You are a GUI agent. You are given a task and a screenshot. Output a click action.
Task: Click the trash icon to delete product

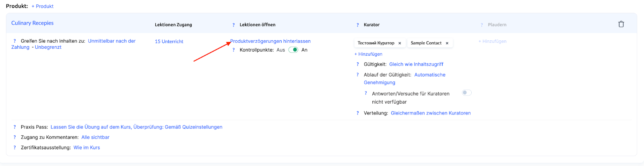tap(621, 24)
